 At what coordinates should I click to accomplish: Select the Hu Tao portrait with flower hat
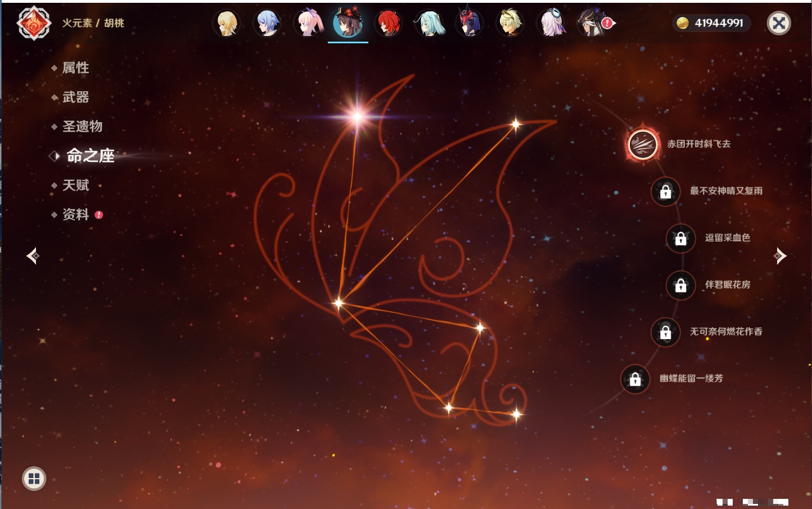pyautogui.click(x=348, y=22)
